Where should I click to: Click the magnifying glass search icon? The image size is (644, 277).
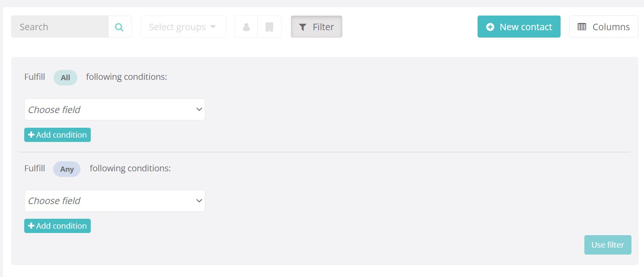(119, 27)
